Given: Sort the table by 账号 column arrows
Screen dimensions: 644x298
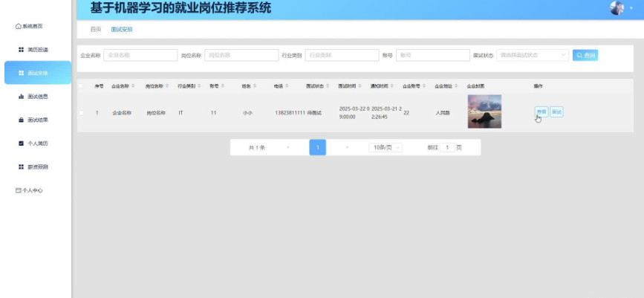Looking at the screenshot, I should click(x=223, y=86).
